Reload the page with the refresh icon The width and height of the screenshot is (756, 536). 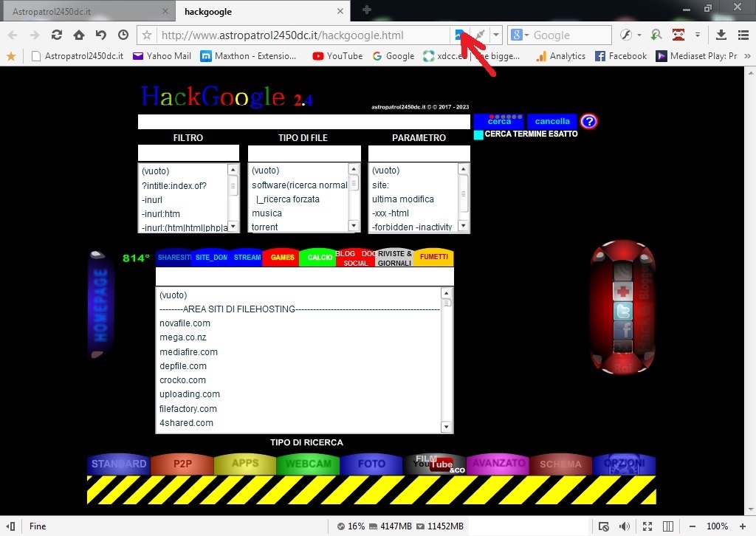pos(57,35)
